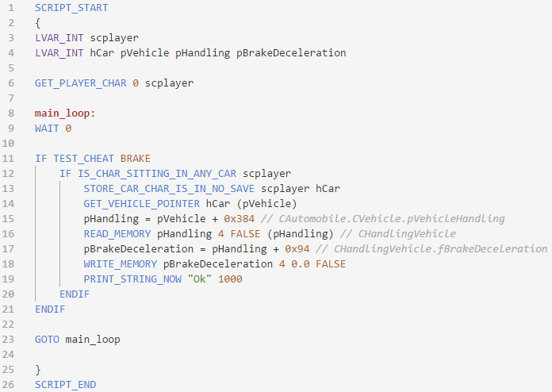Viewport: 552px width, 392px height.
Task: Place cursor on GET_PLAYER_CHAR command
Action: click(x=81, y=83)
